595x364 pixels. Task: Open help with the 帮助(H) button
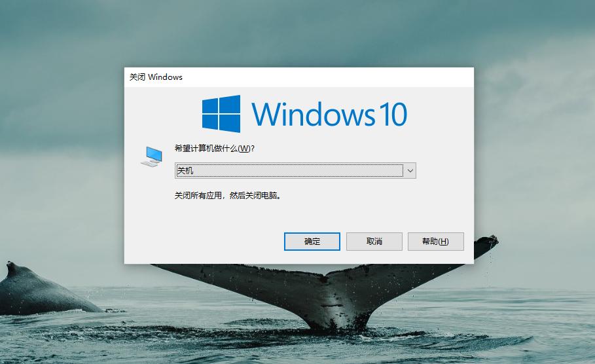(x=436, y=242)
